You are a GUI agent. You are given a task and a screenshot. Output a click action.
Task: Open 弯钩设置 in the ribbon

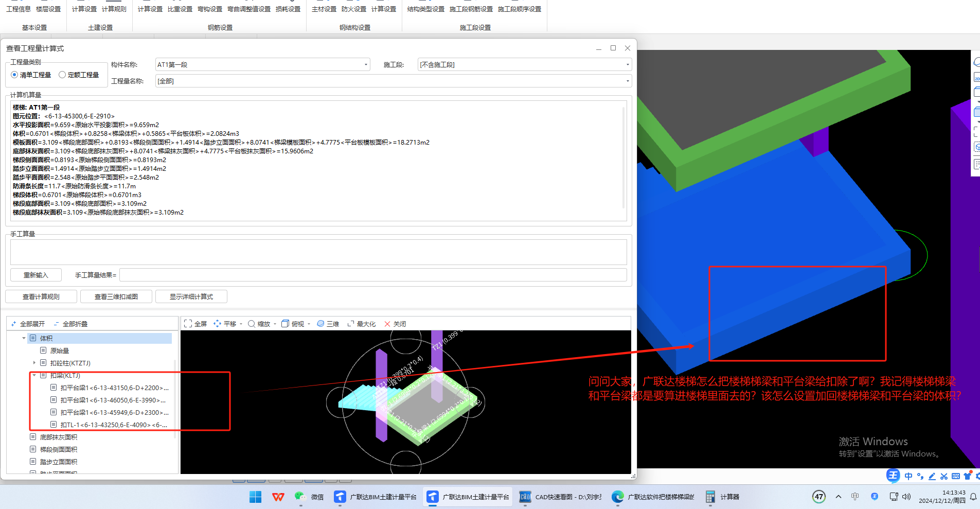[x=210, y=9]
